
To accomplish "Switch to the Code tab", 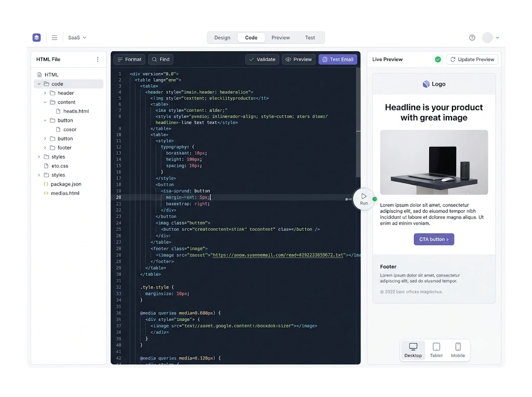I will [x=251, y=38].
